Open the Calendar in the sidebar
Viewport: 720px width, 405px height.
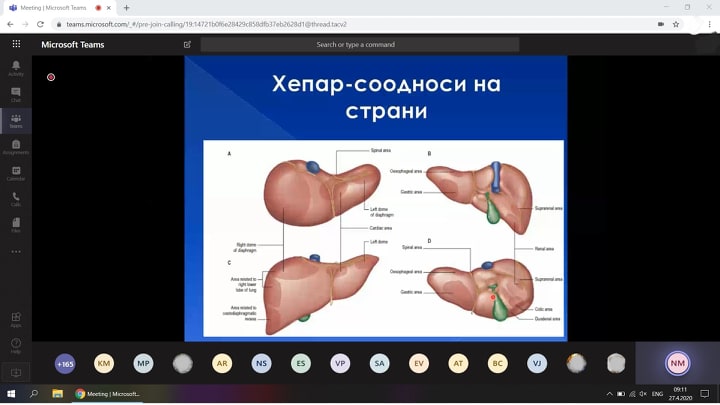(15, 172)
